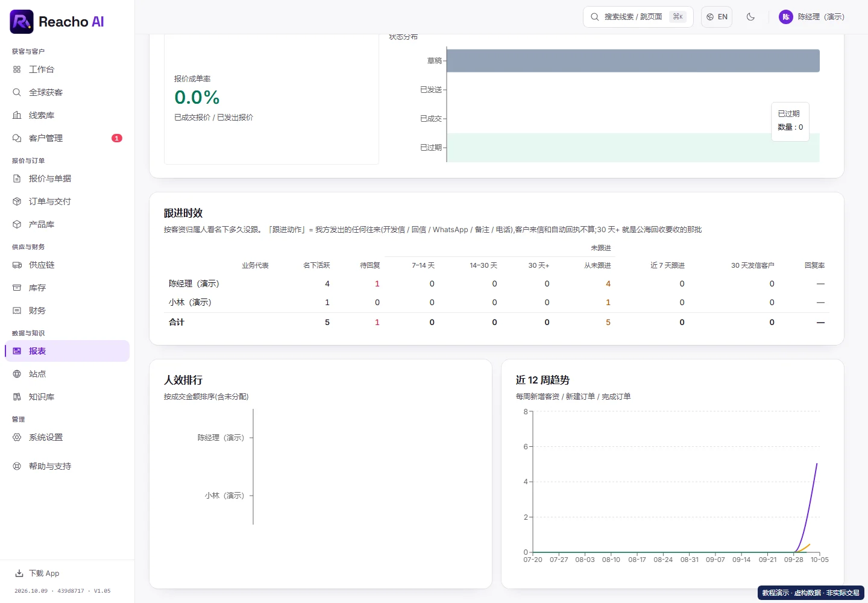Open the 线索库 leads library icon
Viewport: 868px width, 603px height.
(x=17, y=115)
